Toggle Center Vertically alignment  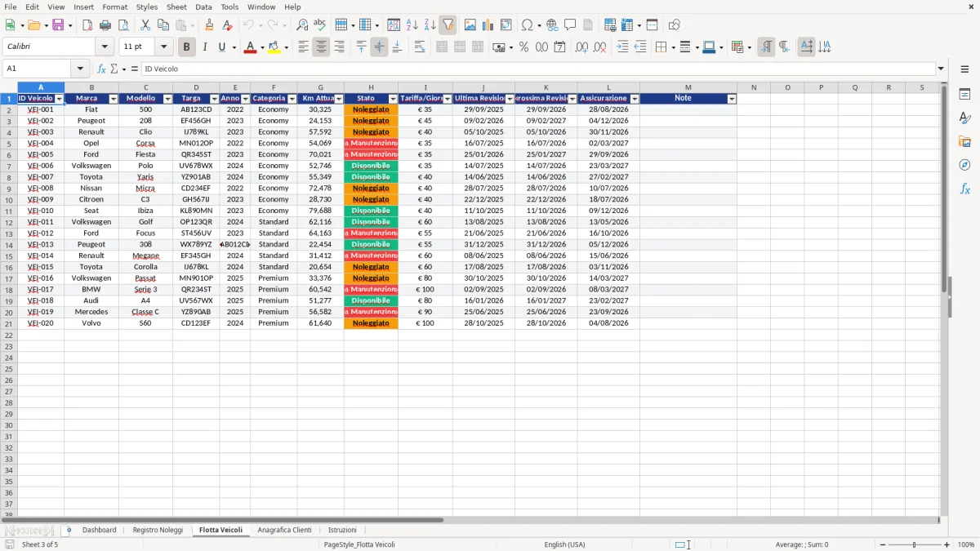tap(379, 47)
